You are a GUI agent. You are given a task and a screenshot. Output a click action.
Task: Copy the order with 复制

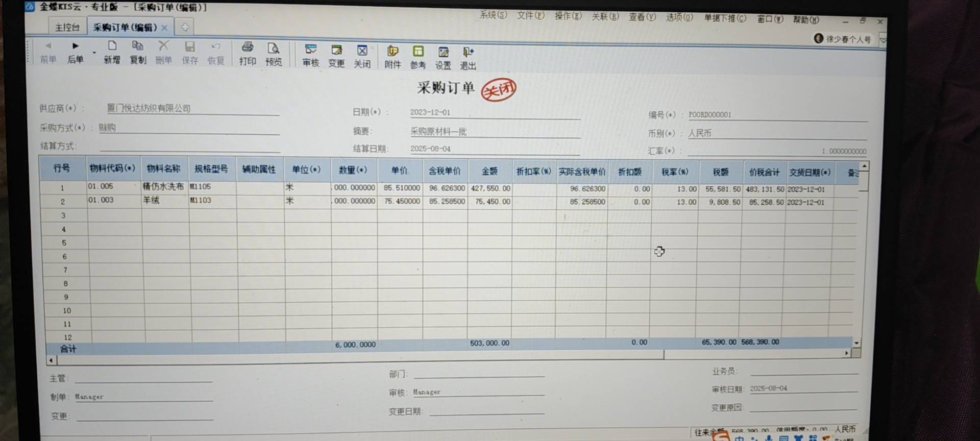pos(138,53)
